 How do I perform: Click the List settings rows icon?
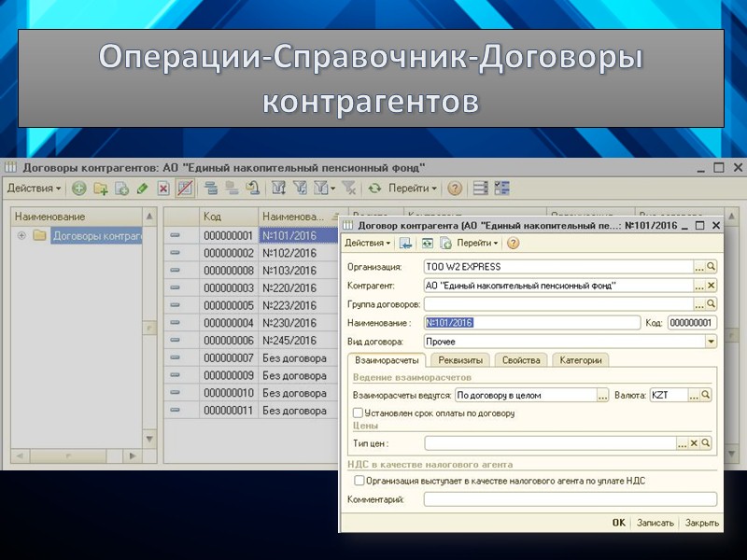481,189
